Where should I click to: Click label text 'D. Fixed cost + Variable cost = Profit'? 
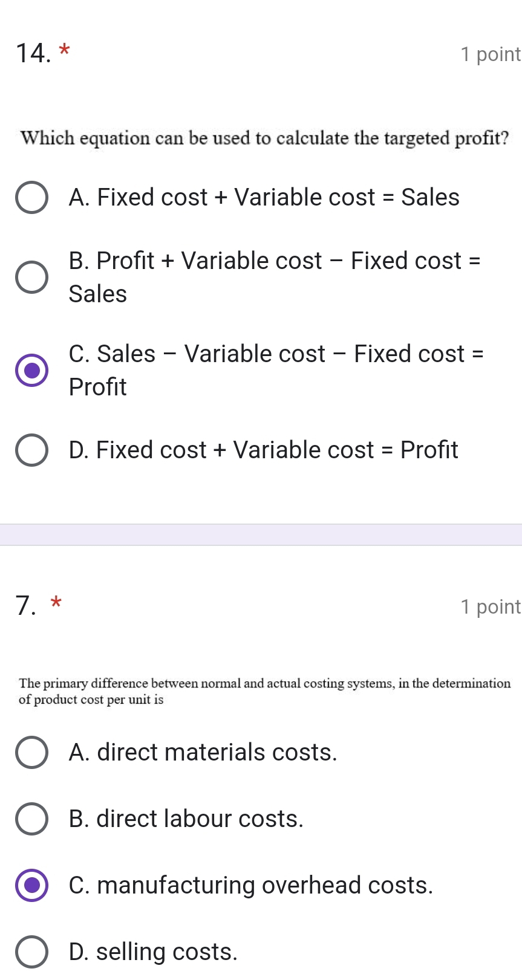tap(263, 450)
